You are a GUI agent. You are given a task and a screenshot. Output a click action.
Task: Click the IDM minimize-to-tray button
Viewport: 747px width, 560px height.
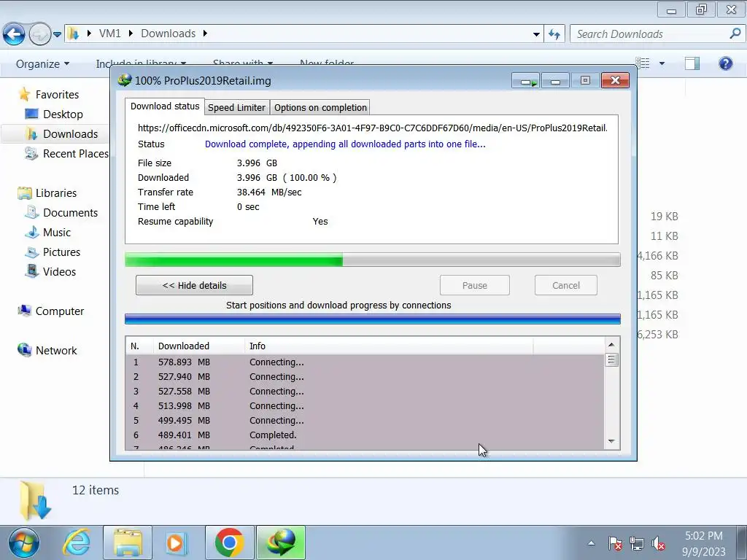pyautogui.click(x=525, y=81)
